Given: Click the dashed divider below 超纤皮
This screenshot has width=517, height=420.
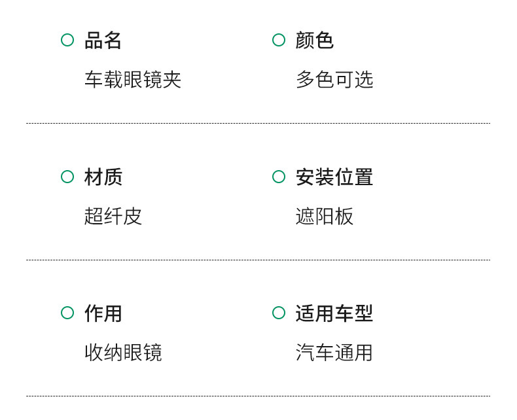Looking at the screenshot, I should pyautogui.click(x=258, y=260).
